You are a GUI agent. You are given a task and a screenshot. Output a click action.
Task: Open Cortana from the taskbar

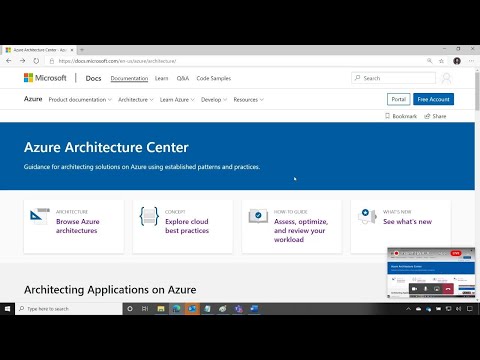coord(130,309)
